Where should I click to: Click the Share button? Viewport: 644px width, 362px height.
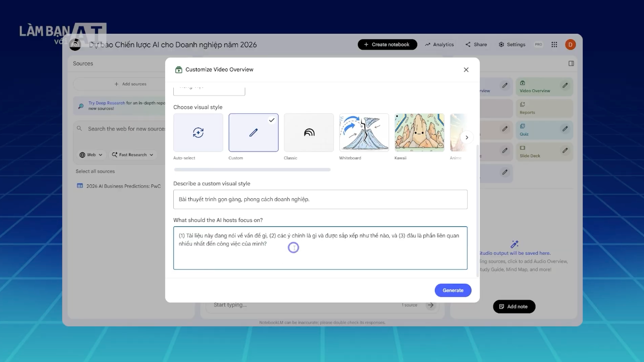click(476, 44)
